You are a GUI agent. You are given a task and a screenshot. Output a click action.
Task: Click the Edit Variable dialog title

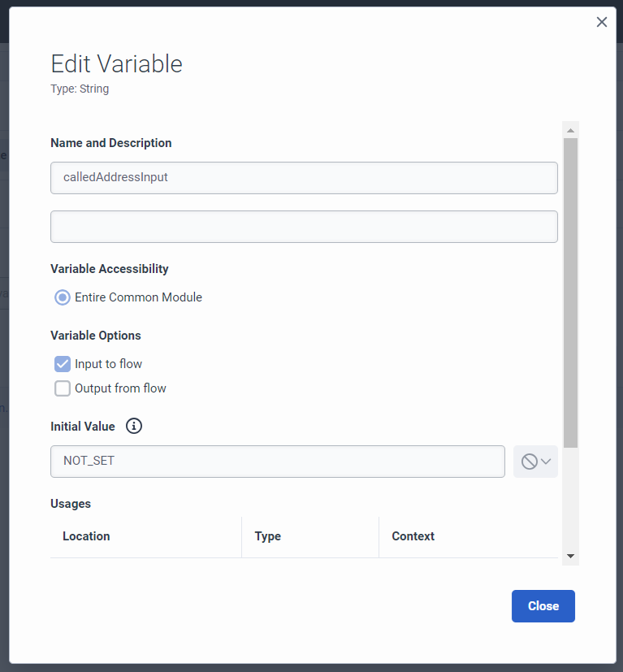[116, 64]
